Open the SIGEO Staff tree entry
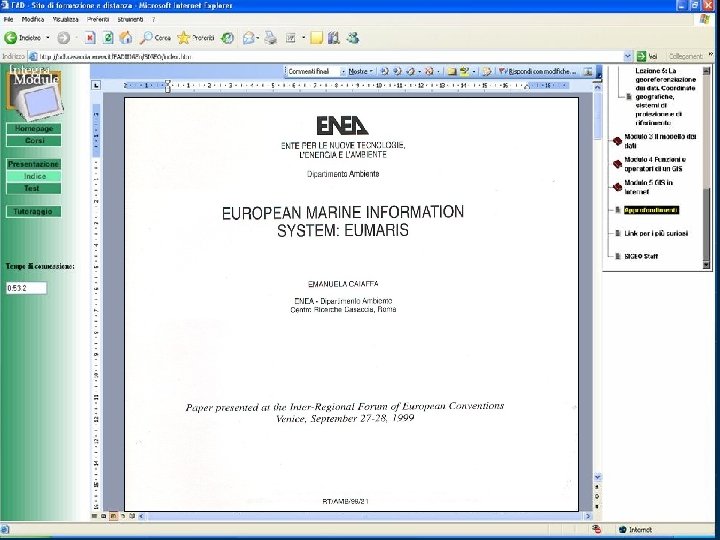Image resolution: width=720 pixels, height=540 pixels. (641, 256)
